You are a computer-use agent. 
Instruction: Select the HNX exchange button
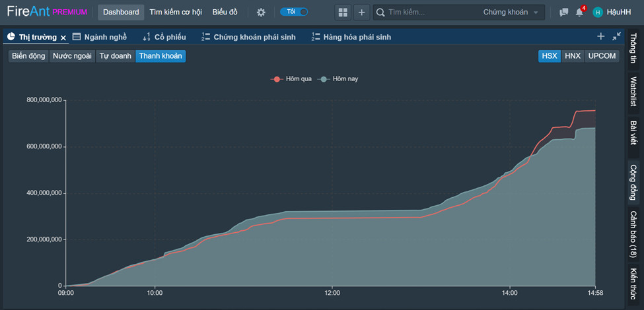(x=572, y=56)
